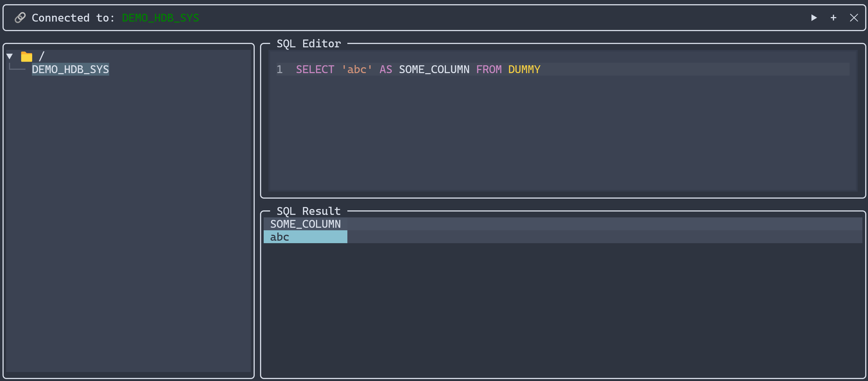Screen dimensions: 868x381
Task: Select the root slash tree node
Action: click(41, 56)
